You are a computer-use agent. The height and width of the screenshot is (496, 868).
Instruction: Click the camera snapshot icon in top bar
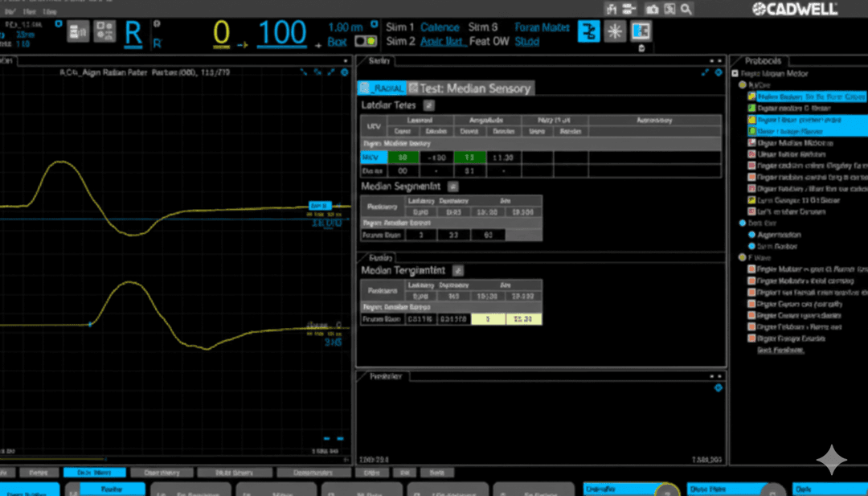(652, 9)
